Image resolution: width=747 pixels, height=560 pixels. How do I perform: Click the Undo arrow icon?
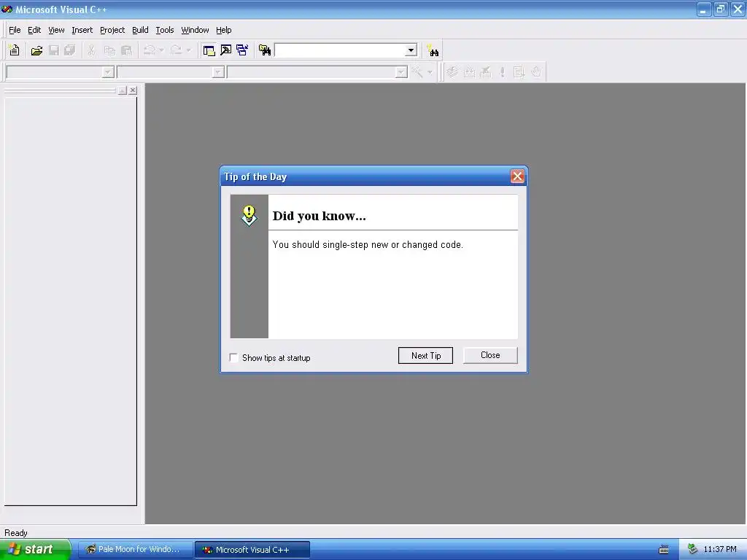point(149,50)
